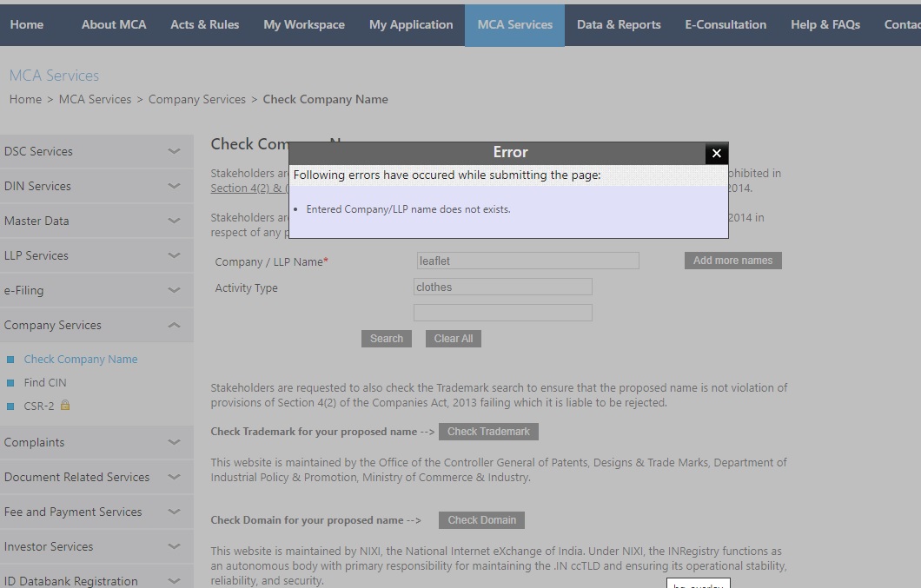921x588 pixels.
Task: Expand the e-Filing chevron
Action: pos(174,289)
